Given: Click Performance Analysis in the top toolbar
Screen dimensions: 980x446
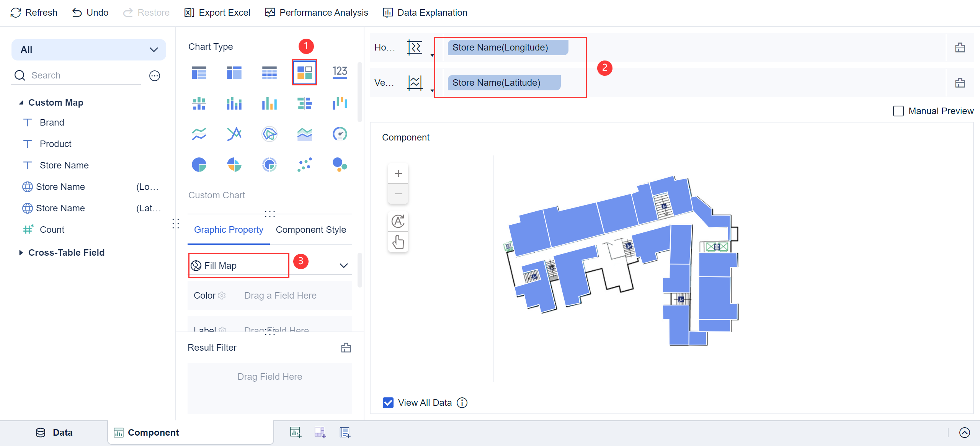Looking at the screenshot, I should tap(316, 12).
